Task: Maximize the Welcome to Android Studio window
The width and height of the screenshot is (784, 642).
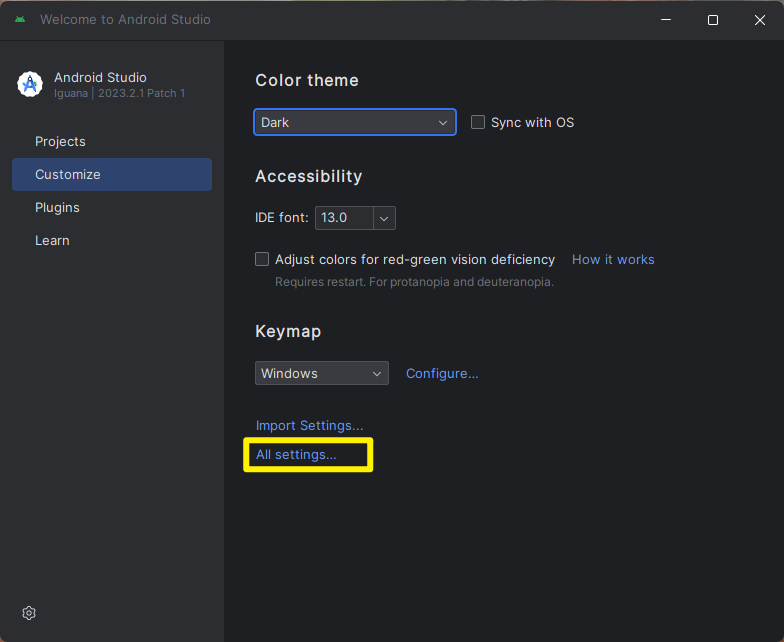Action: [713, 20]
